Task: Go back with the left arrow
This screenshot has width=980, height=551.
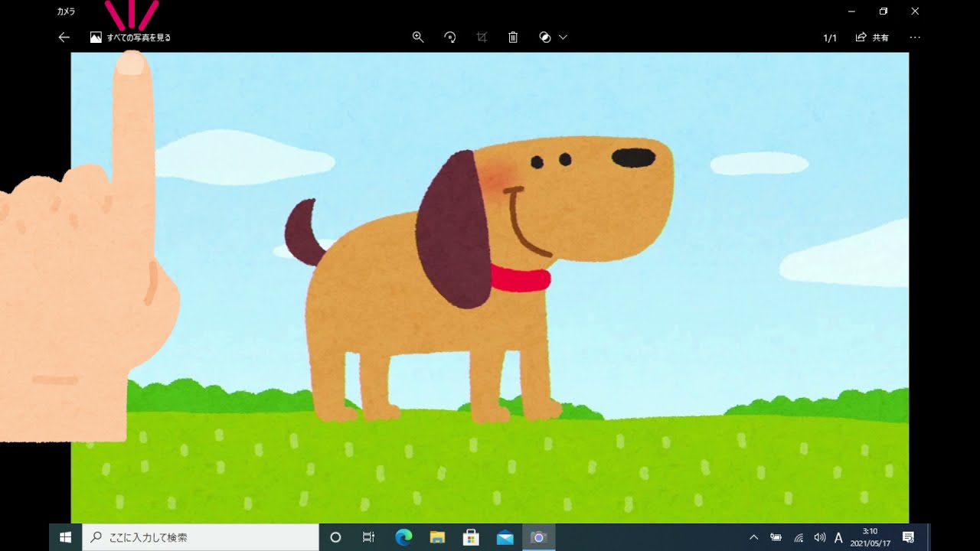Action: click(x=64, y=37)
